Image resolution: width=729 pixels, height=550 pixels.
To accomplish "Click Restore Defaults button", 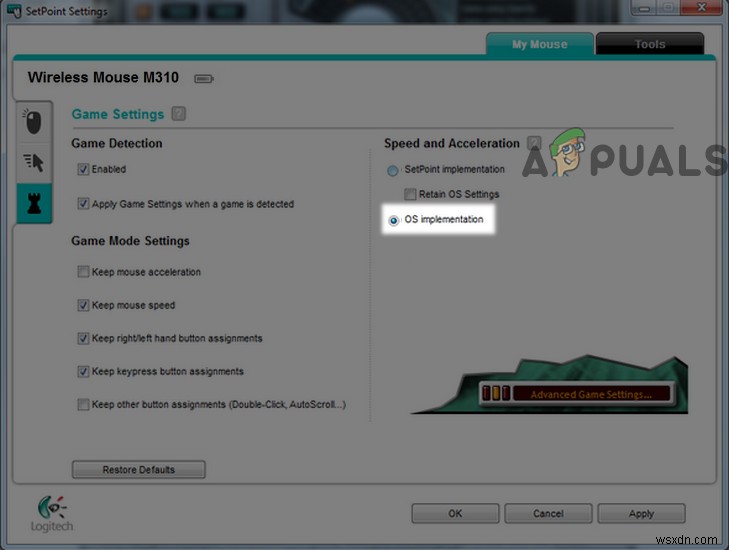I will tap(139, 470).
